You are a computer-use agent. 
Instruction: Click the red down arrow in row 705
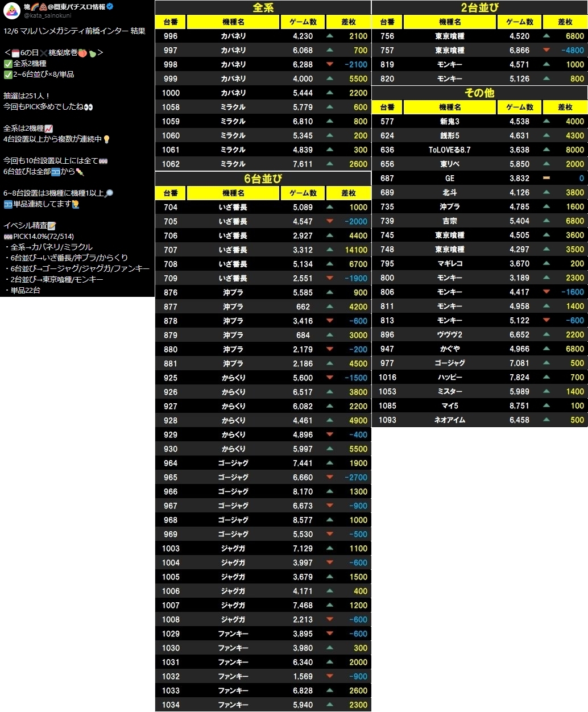[x=330, y=221]
